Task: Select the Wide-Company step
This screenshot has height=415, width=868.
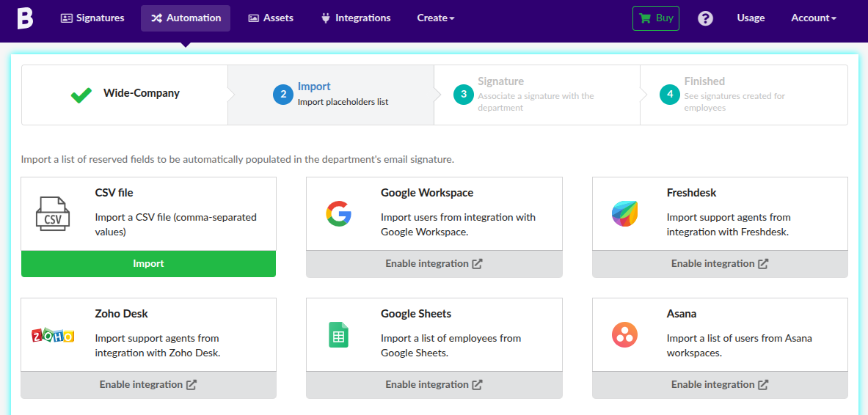Action: 125,95
